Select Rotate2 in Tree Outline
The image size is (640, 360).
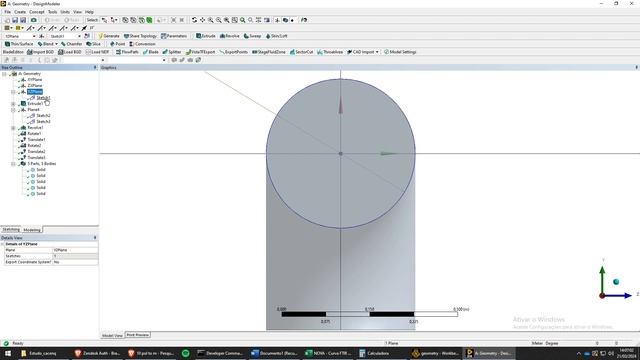click(x=34, y=145)
